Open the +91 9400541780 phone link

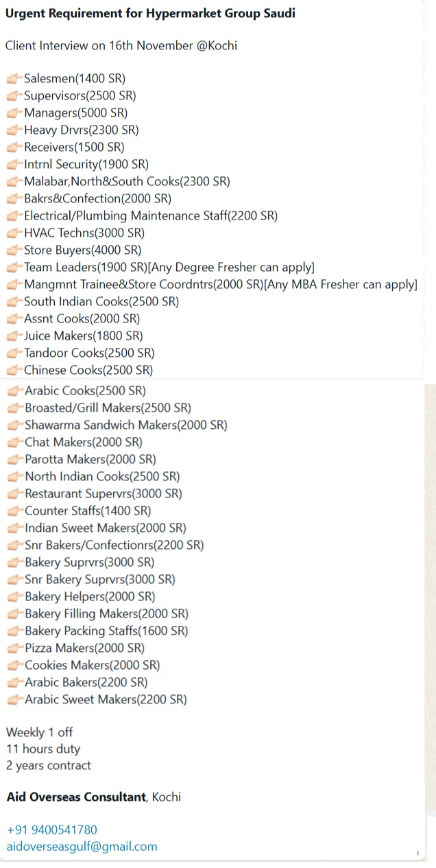point(51,830)
